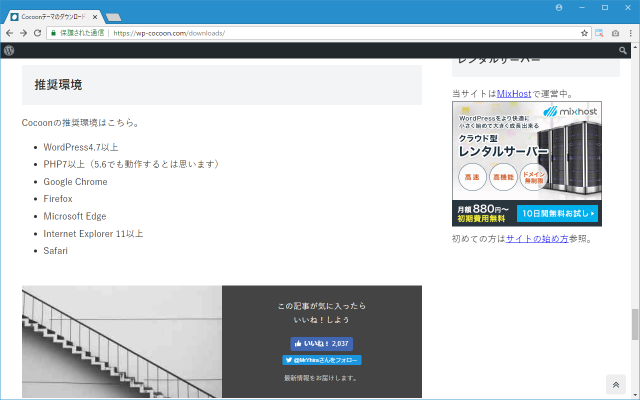Click the Chrome profile avatar icon
The width and height of the screenshot is (640, 400).
coord(559,7)
